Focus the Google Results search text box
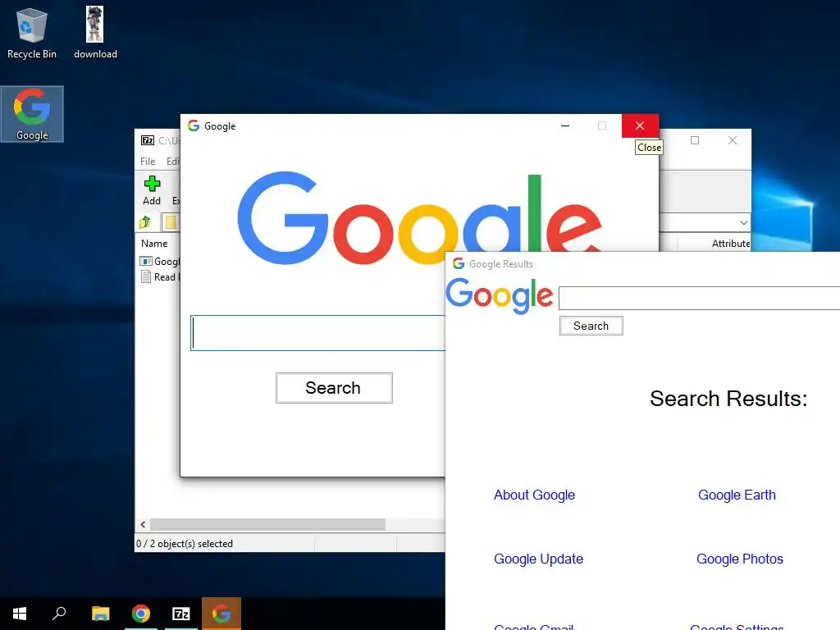Viewport: 840px width, 630px height. pos(699,298)
